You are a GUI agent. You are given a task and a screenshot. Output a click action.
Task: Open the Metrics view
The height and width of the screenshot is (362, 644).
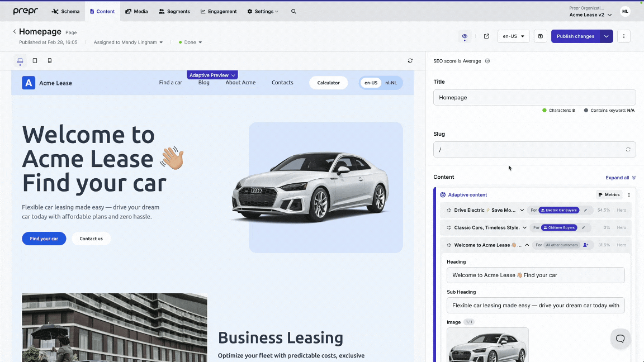point(609,195)
